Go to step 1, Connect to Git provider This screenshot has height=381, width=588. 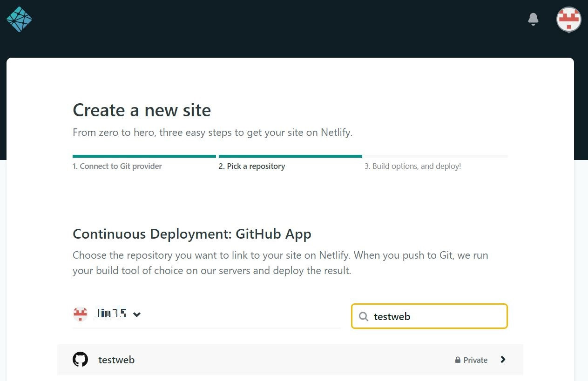click(117, 166)
